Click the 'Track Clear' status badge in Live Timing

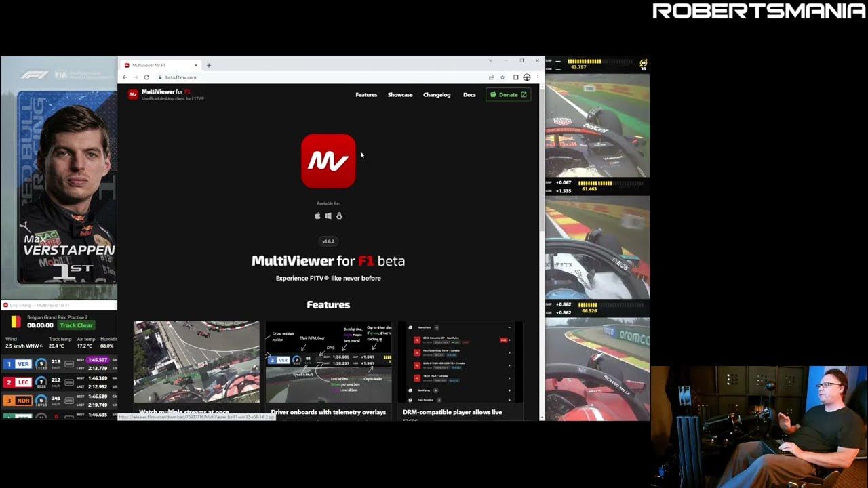tap(77, 325)
